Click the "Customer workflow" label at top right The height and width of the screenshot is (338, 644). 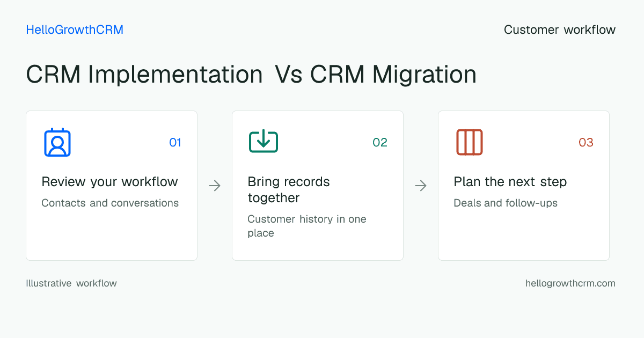[560, 30]
